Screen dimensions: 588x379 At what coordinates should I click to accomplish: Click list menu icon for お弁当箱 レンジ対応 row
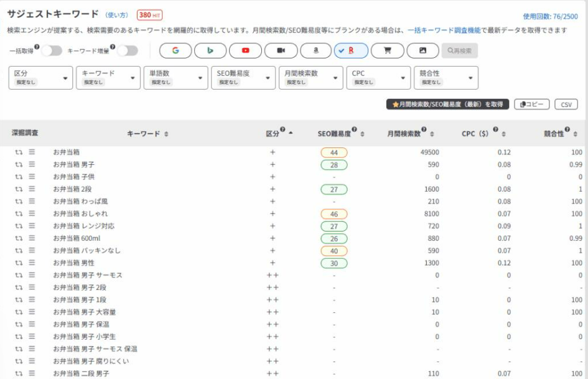click(x=32, y=226)
